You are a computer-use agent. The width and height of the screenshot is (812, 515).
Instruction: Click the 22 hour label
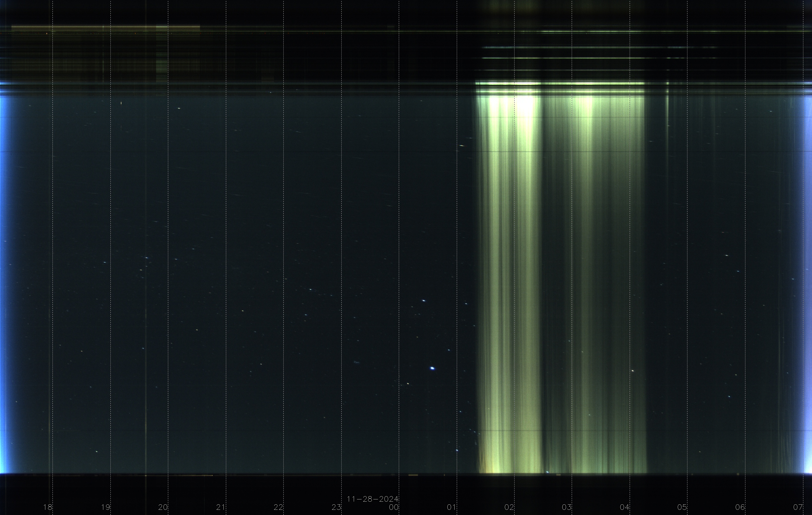pyautogui.click(x=278, y=507)
